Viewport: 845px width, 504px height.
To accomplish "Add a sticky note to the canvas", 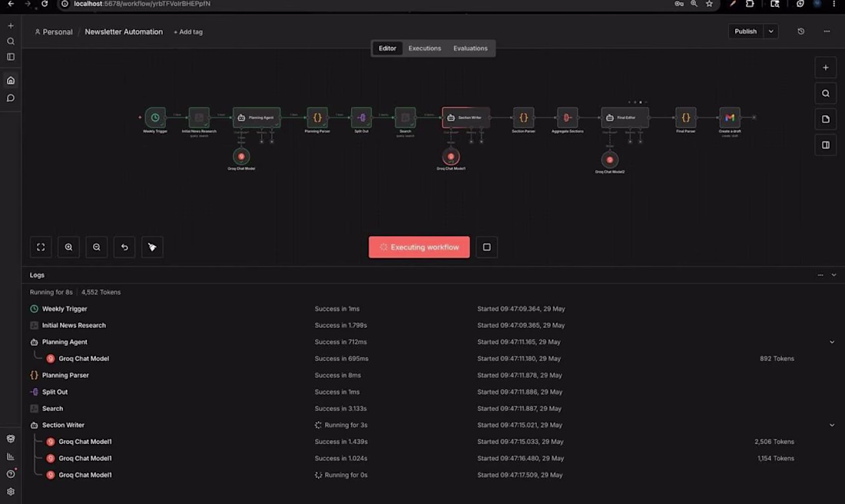I will (x=826, y=119).
